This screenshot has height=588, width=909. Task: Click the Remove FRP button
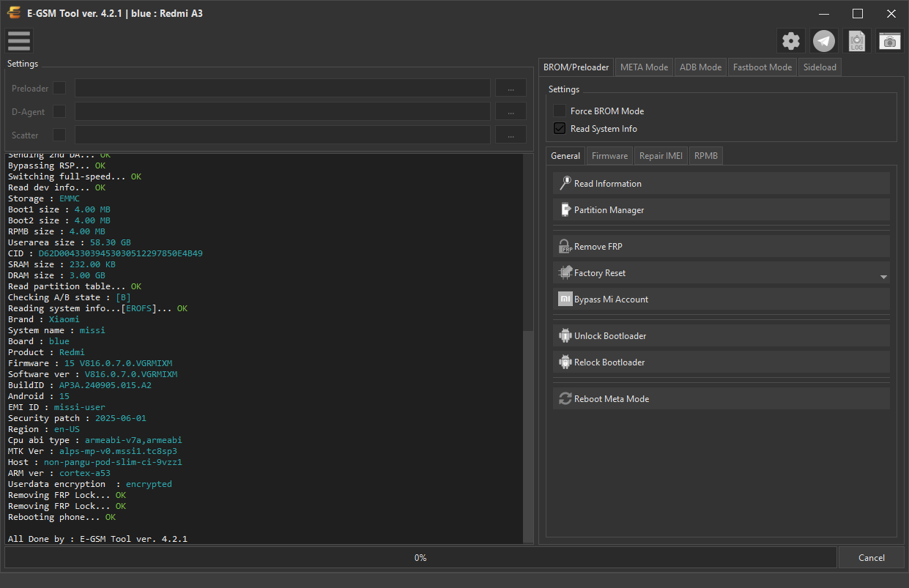pos(721,247)
